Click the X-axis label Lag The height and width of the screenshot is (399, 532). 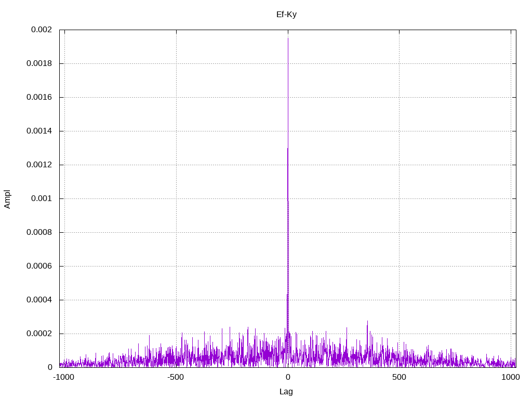coord(286,392)
